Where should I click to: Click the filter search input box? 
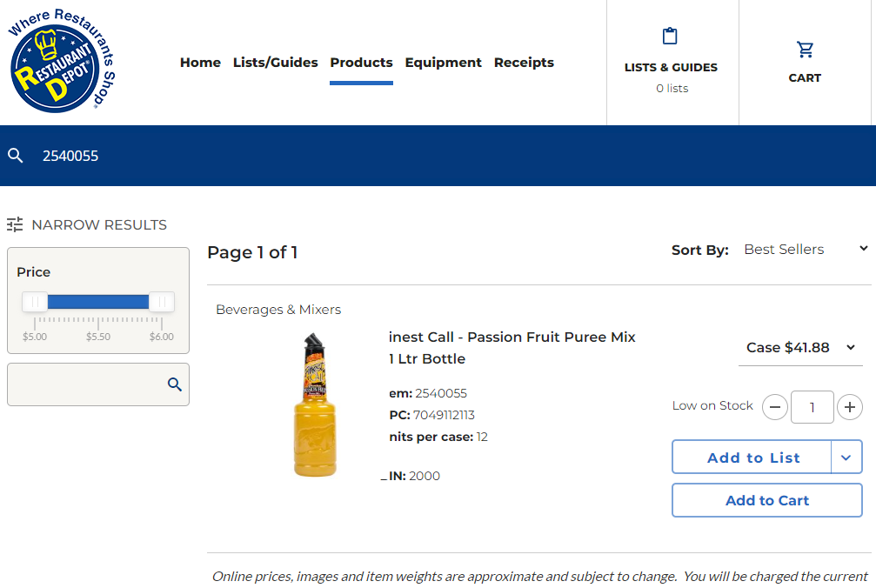pos(98,384)
